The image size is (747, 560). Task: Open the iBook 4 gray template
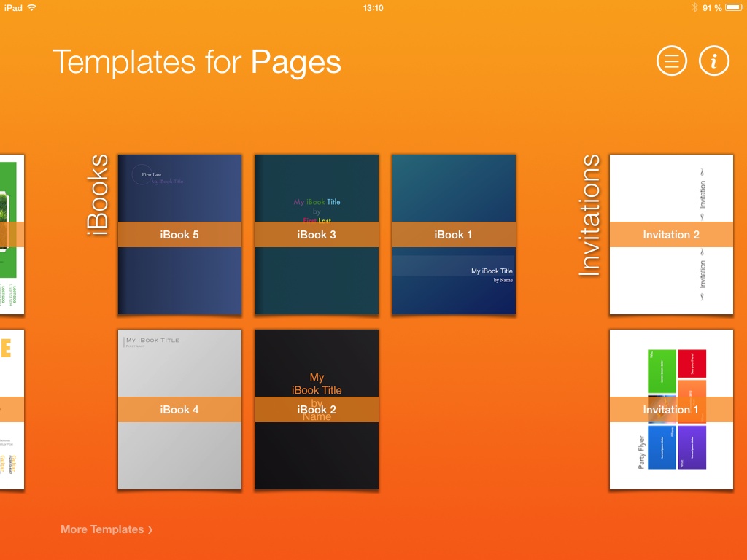click(179, 409)
